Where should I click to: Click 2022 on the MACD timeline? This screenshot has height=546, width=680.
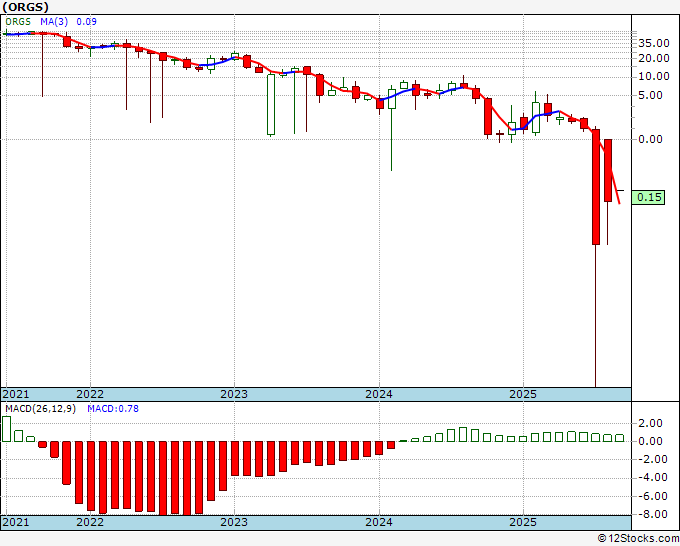[x=90, y=522]
